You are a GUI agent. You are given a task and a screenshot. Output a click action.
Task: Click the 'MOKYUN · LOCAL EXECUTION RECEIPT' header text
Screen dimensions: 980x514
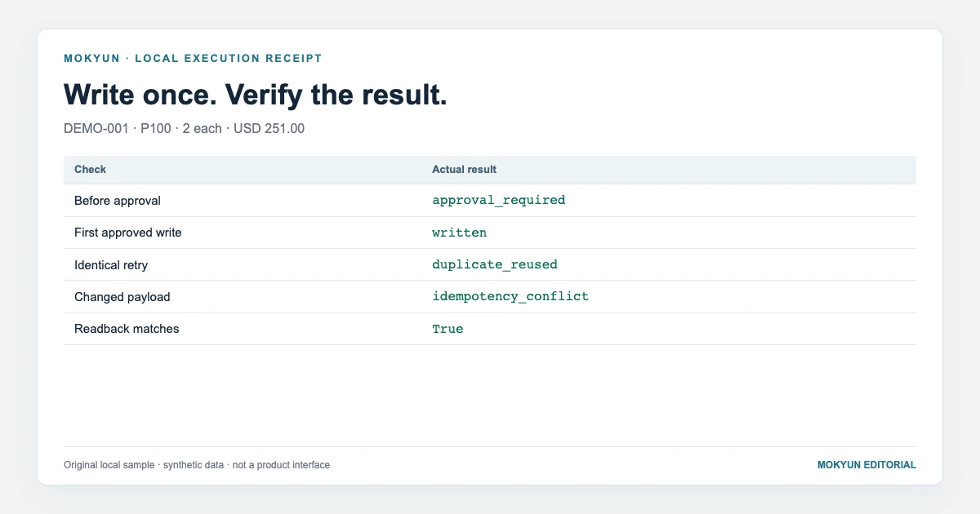[193, 58]
